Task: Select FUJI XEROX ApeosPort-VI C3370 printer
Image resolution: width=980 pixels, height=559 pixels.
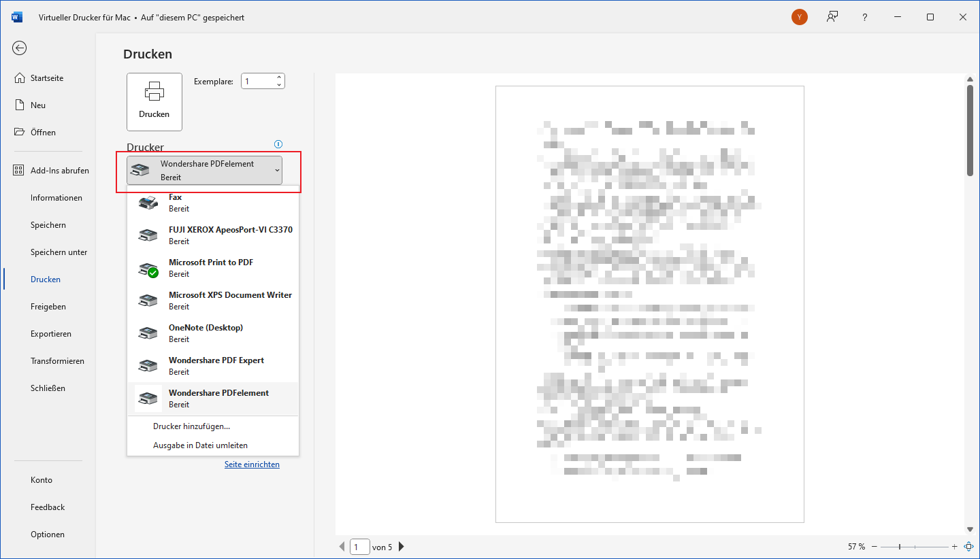Action: pos(213,235)
